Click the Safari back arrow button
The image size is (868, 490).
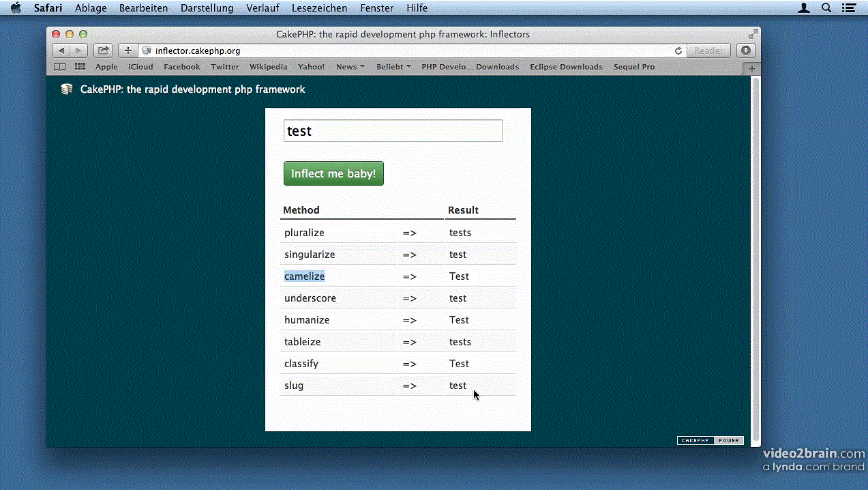61,51
